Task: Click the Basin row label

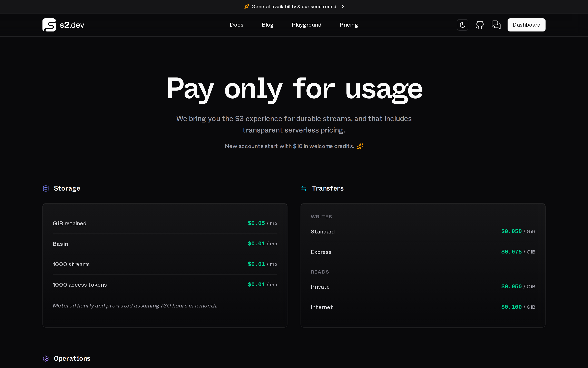Action: (60, 244)
